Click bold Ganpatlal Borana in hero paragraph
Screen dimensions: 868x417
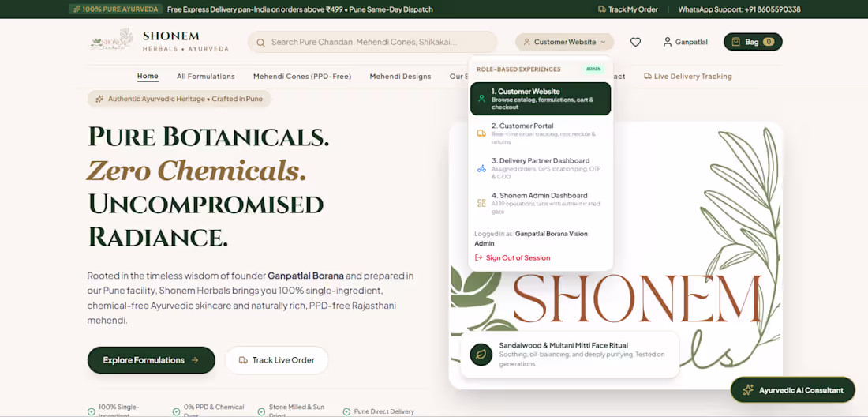(305, 276)
